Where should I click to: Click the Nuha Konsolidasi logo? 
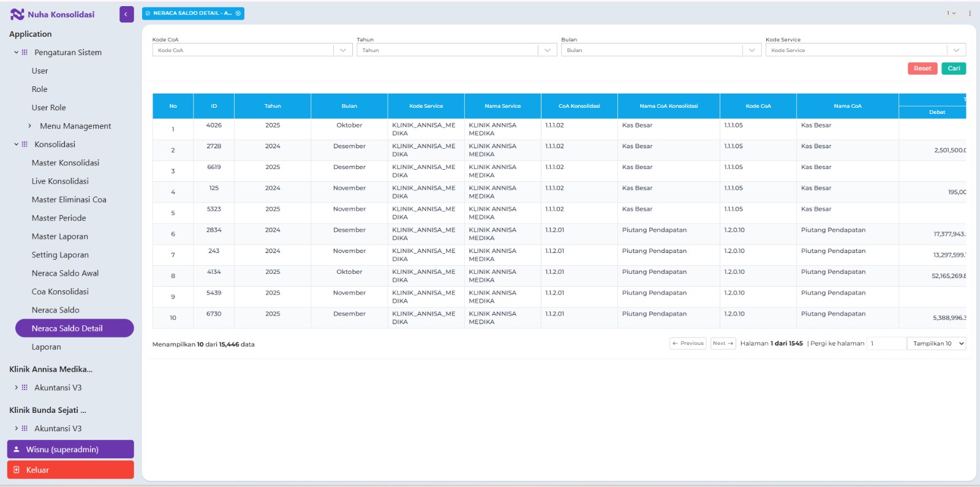[x=53, y=14]
